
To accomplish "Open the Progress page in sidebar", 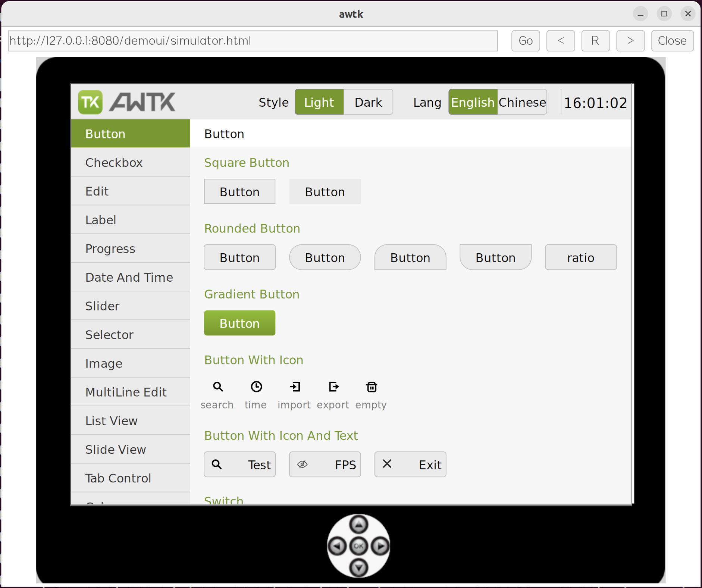I will pos(131,248).
